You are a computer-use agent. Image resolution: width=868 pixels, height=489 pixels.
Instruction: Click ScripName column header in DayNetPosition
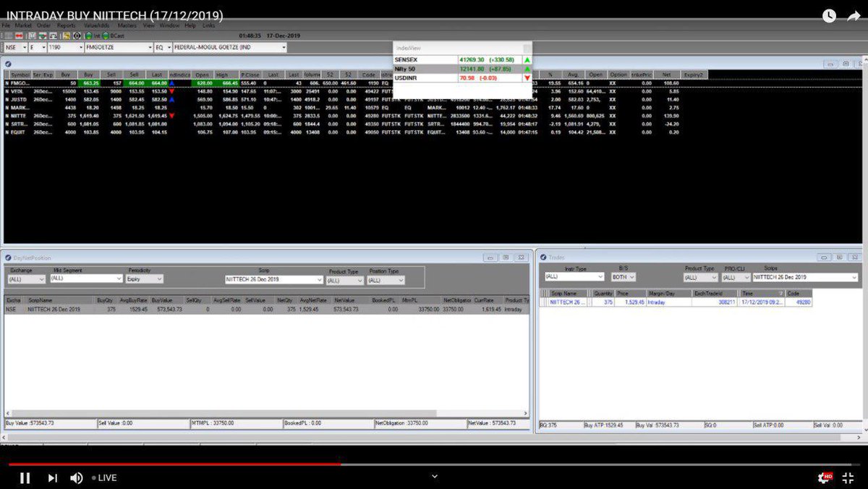point(60,300)
